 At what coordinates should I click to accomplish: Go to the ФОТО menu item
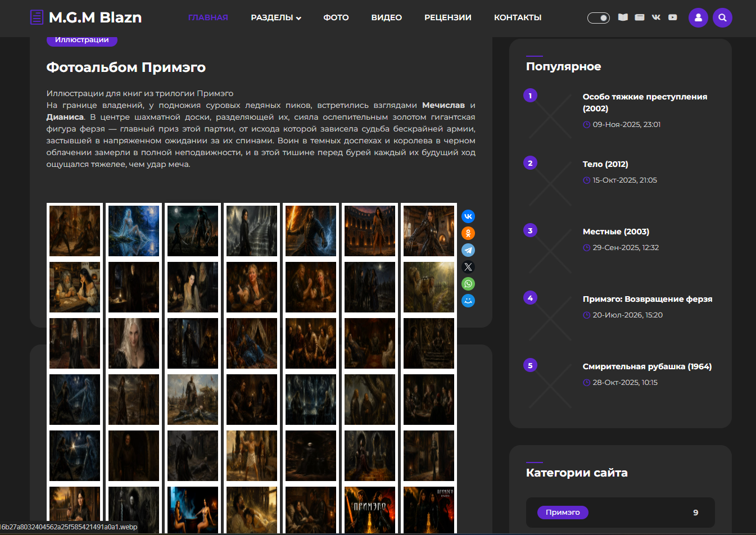[x=336, y=17]
